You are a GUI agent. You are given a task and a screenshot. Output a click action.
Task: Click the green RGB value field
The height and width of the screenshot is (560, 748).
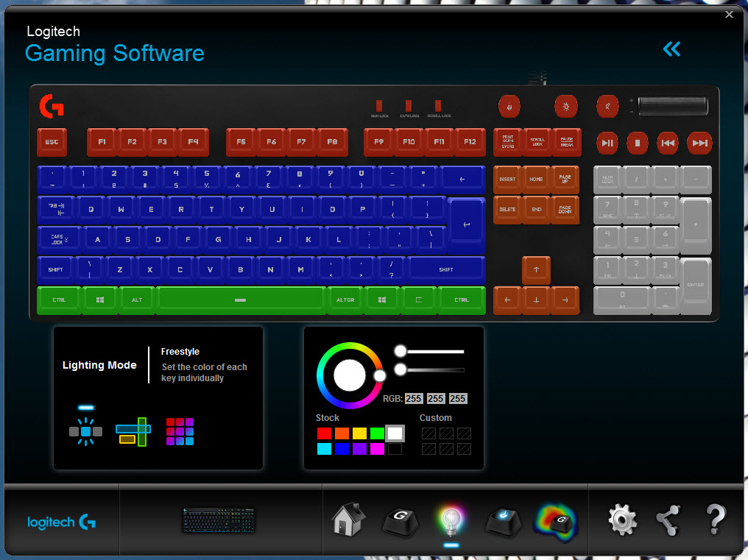pos(436,399)
